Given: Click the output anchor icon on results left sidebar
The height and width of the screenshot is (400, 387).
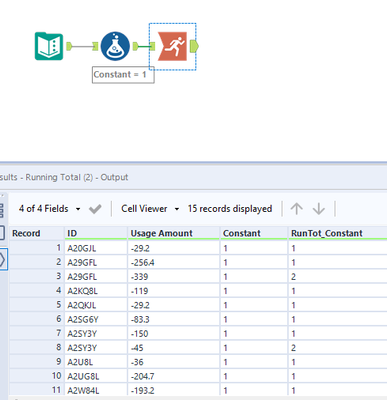Looking at the screenshot, I should pos(3,259).
